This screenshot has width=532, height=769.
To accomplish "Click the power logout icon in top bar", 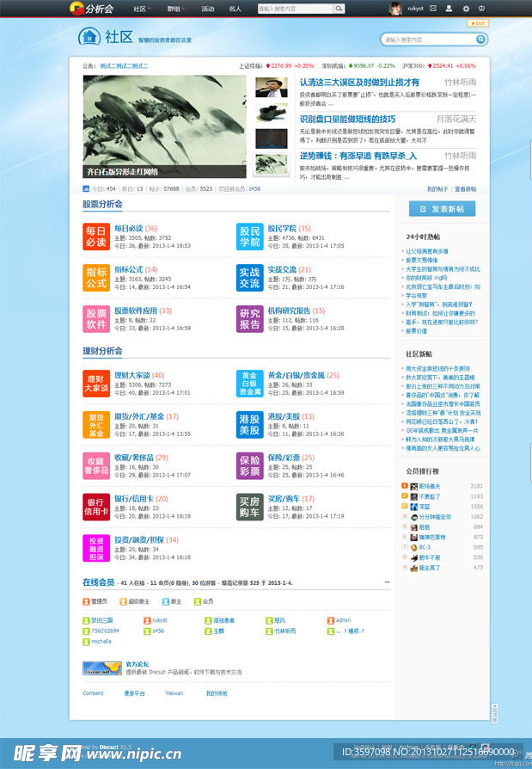I will (x=481, y=9).
